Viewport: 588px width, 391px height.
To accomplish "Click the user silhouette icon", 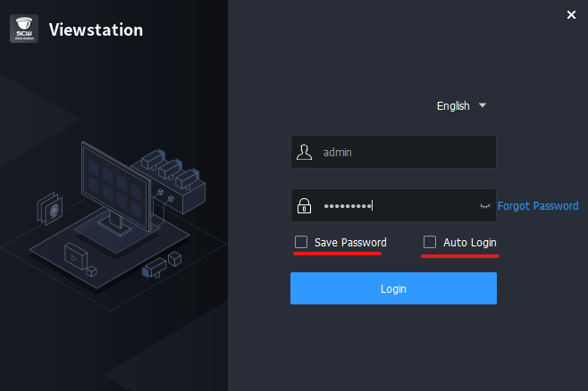I will point(304,152).
